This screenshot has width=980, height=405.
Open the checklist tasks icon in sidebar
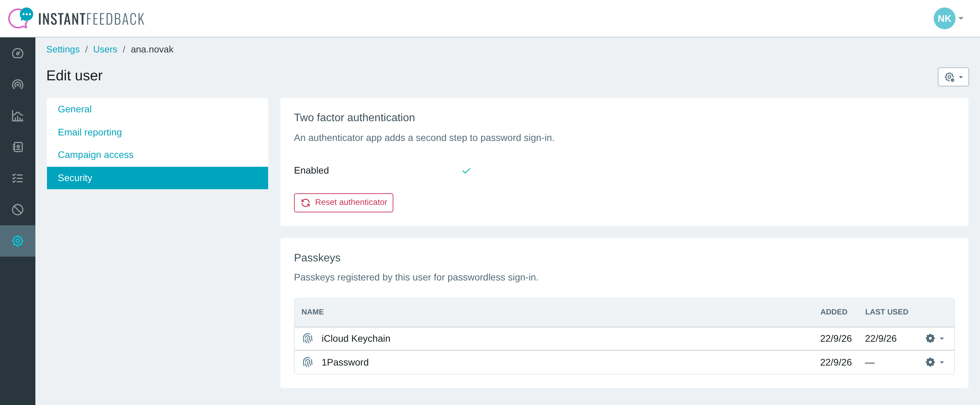tap(17, 178)
